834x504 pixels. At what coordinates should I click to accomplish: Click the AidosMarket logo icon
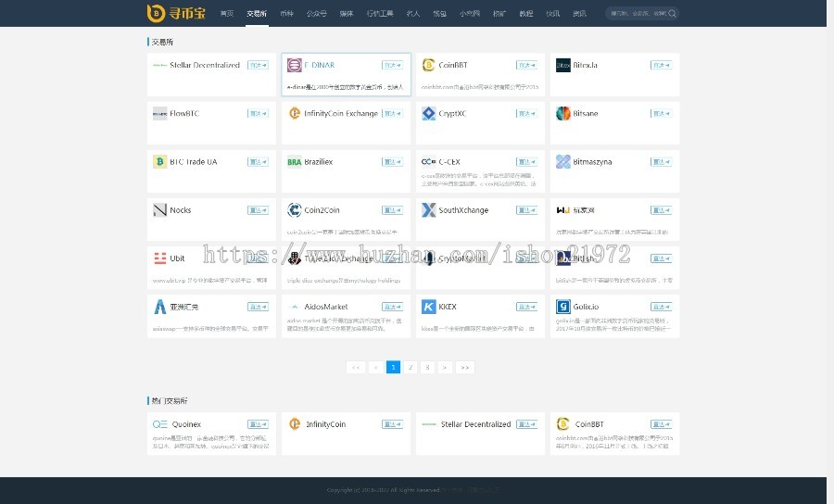[x=294, y=307]
